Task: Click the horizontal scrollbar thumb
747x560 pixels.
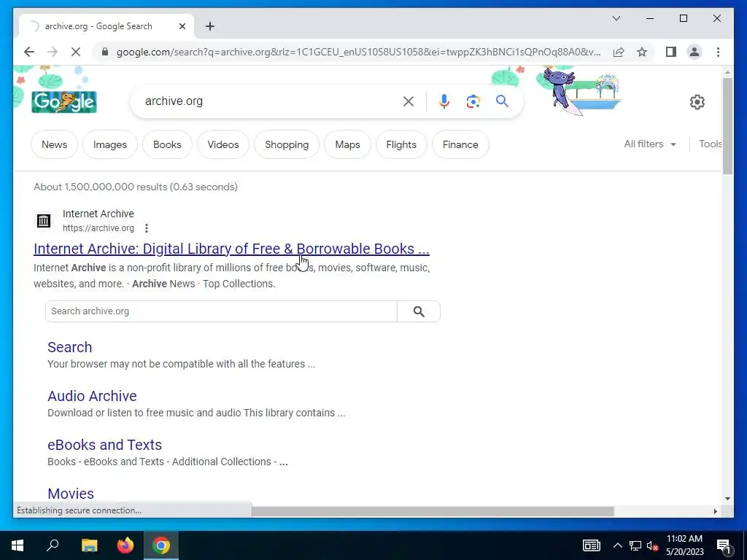Action: click(433, 511)
